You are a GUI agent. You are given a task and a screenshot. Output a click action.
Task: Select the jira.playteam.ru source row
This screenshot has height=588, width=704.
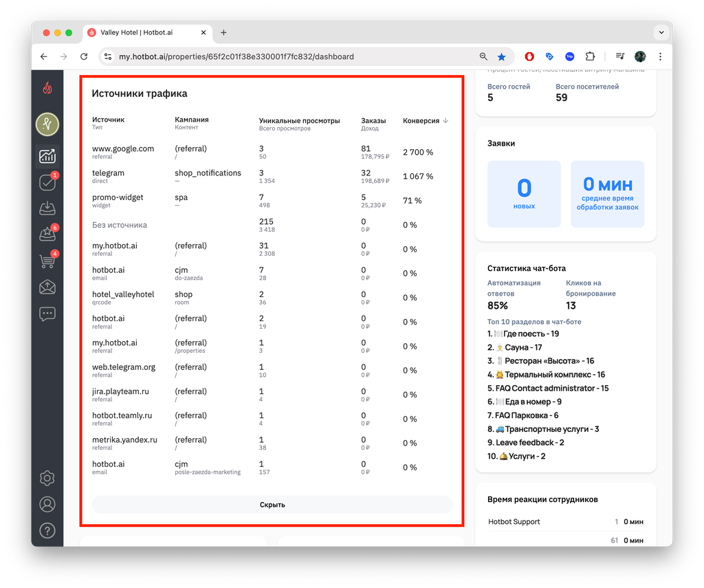pyautogui.click(x=272, y=395)
